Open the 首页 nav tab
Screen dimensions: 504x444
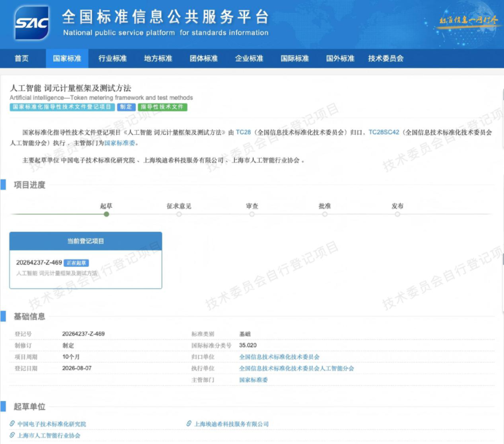pos(22,58)
